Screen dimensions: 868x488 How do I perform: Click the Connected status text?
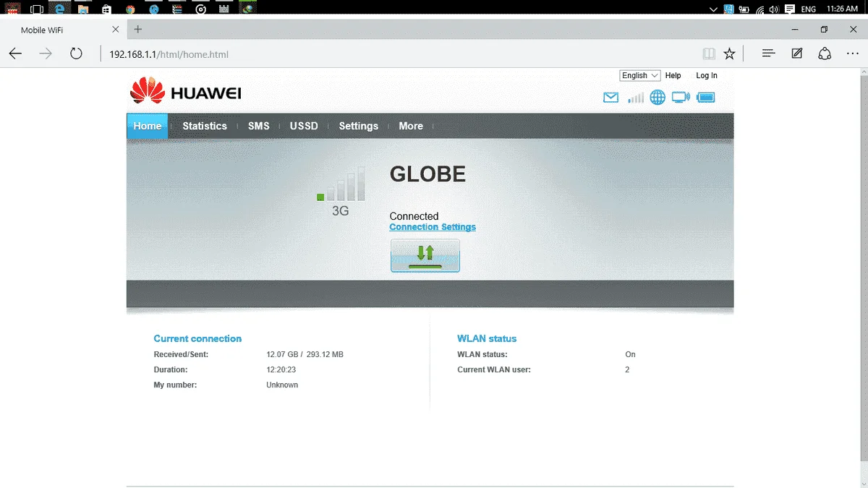click(x=414, y=216)
